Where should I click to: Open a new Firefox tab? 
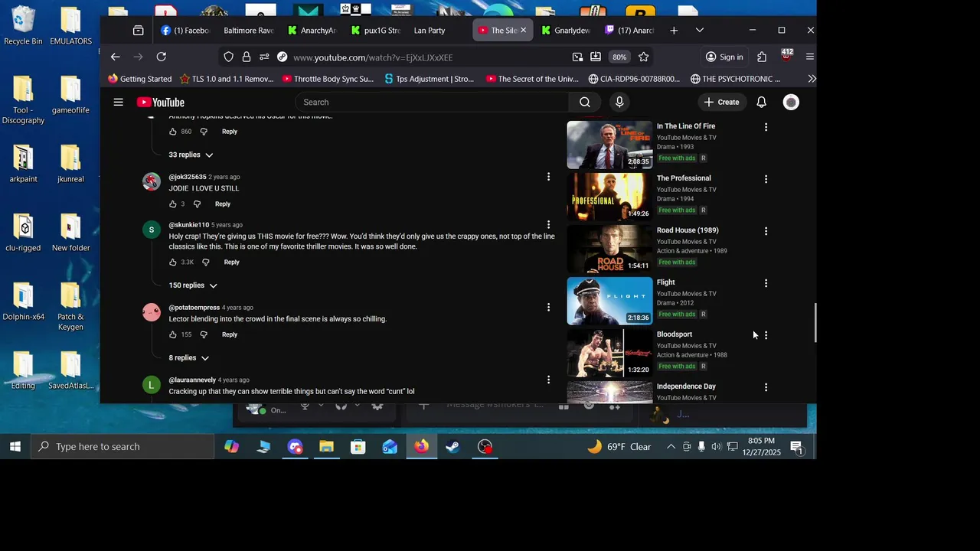[x=674, y=31]
